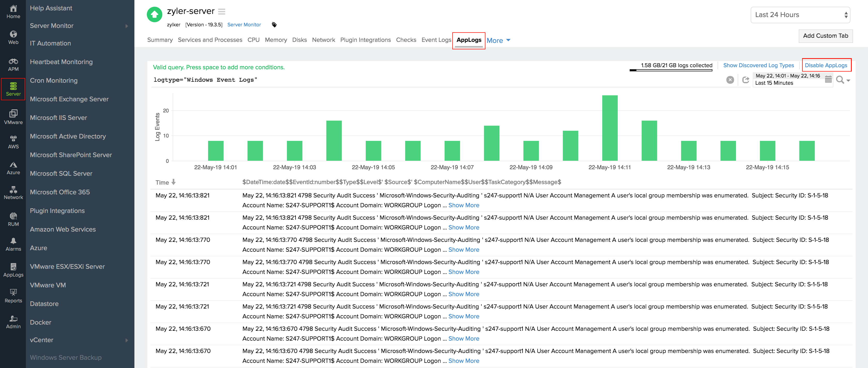Click the Disable AppLogs link
Viewport: 868px width, 368px height.
click(x=826, y=65)
